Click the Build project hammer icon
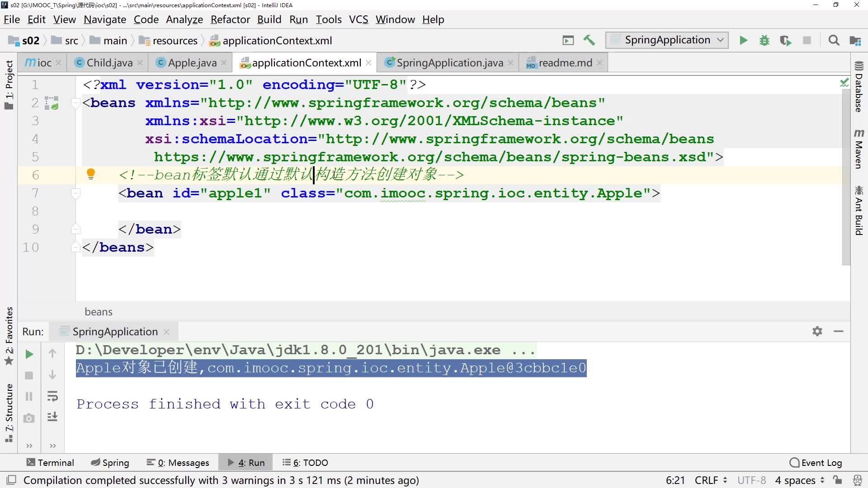 [x=589, y=40]
